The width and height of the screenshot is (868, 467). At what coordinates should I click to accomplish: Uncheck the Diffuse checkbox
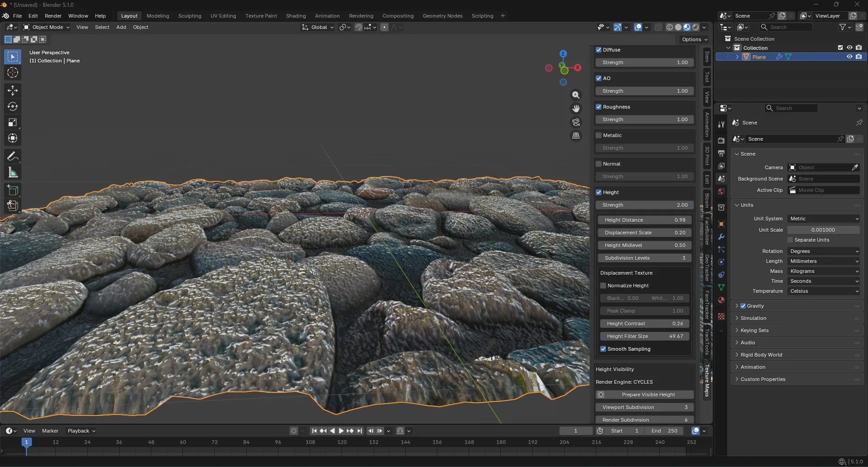click(599, 50)
